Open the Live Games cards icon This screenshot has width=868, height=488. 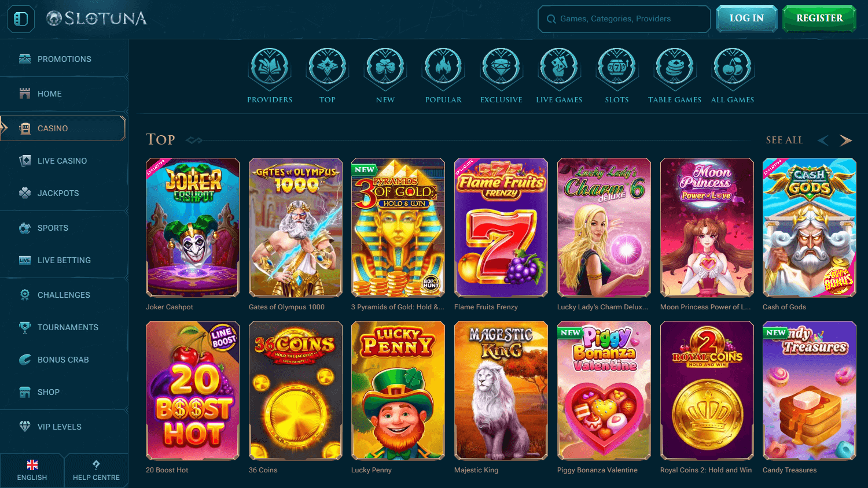tap(559, 69)
